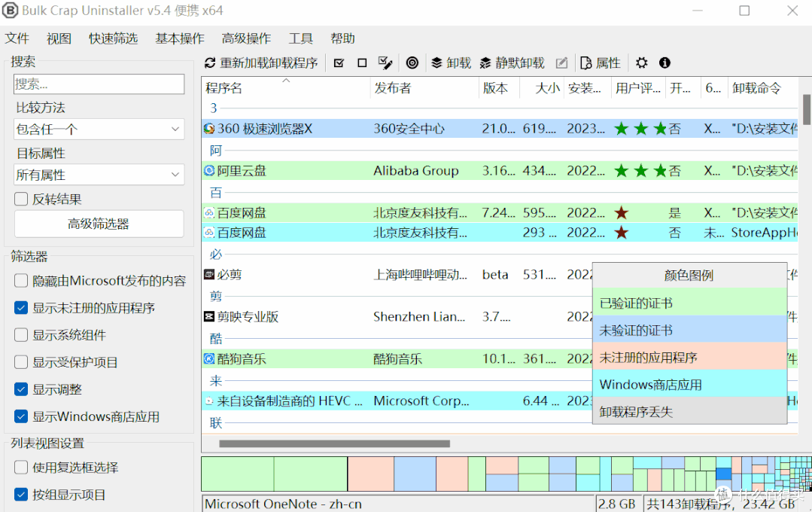The width and height of the screenshot is (812, 512).
Task: Click the 静默卸载 quiet uninstall button
Action: (x=512, y=63)
